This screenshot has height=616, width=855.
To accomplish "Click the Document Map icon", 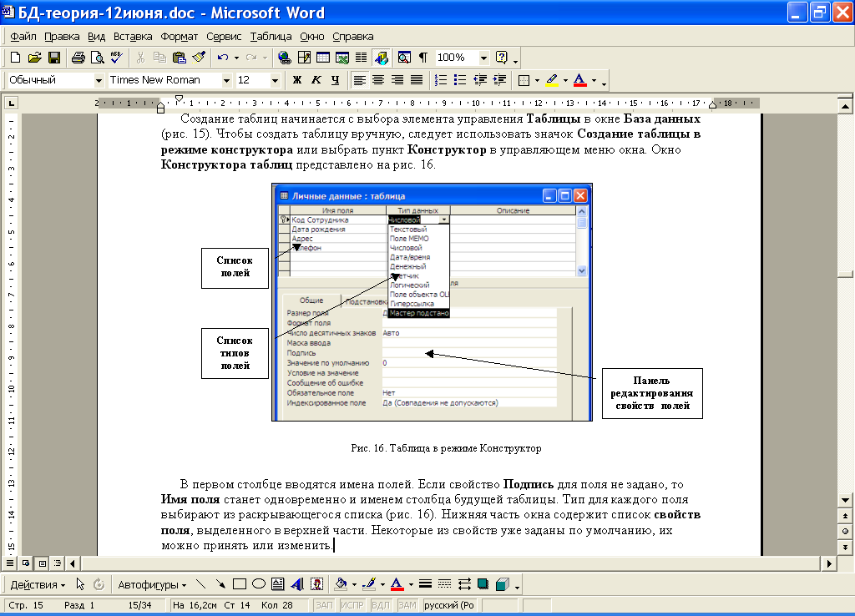I will (404, 58).
